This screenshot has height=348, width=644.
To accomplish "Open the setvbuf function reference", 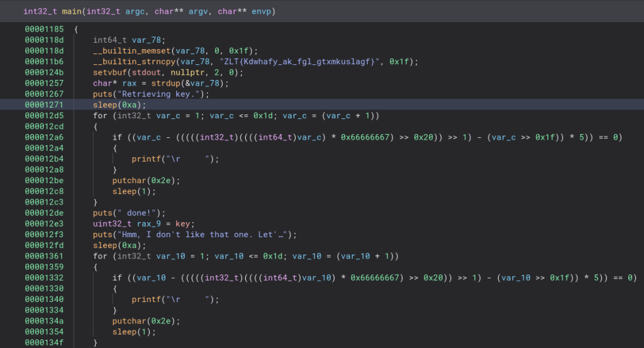I will (109, 72).
